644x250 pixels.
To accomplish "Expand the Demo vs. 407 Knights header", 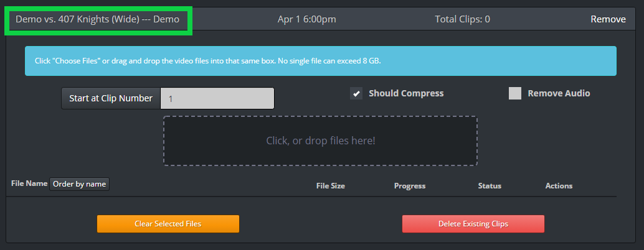I will (97, 19).
